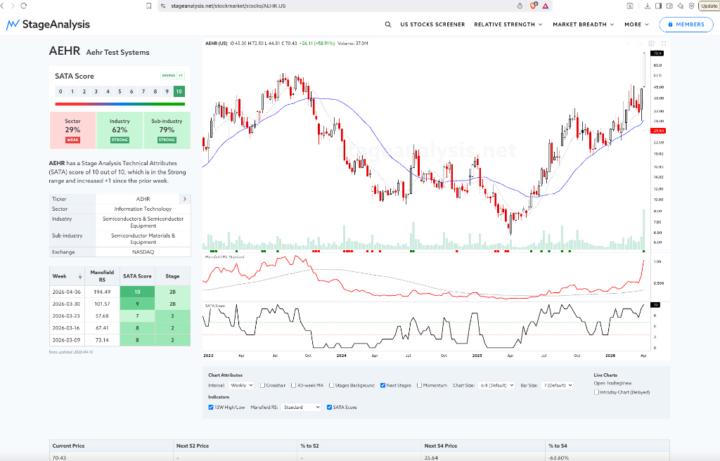The height and width of the screenshot is (461, 720).
Task: Open the Brave Shields lion icon
Action: tap(533, 6)
